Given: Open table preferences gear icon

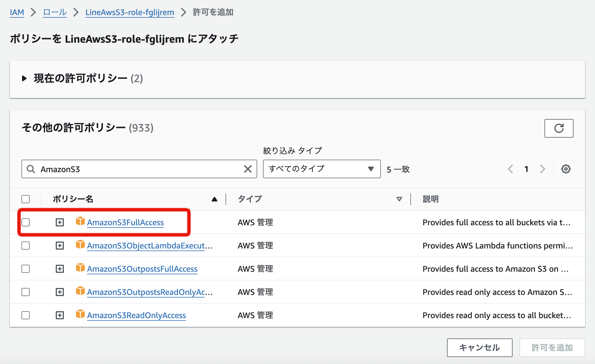Looking at the screenshot, I should click(565, 169).
